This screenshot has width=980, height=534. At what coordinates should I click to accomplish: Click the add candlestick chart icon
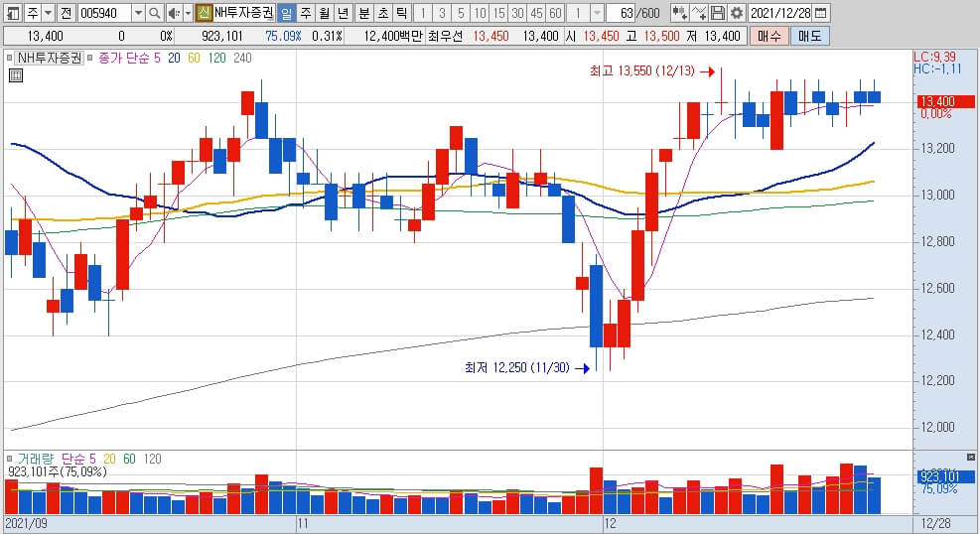(x=679, y=13)
